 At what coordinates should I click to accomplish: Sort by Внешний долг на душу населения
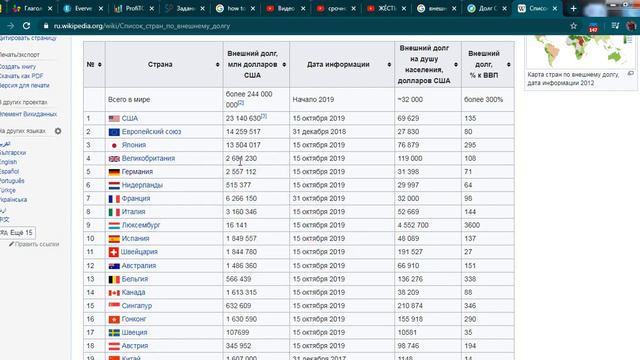tap(456, 64)
